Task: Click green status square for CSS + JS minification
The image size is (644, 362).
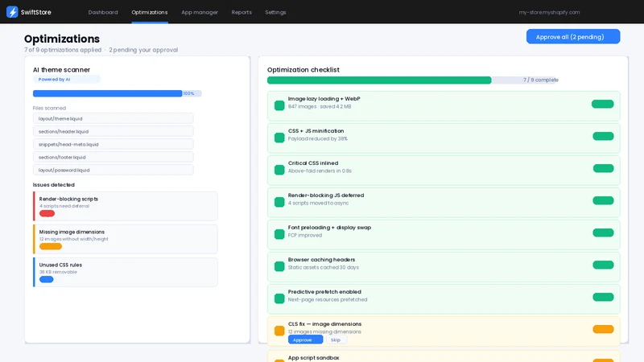Action: point(279,138)
